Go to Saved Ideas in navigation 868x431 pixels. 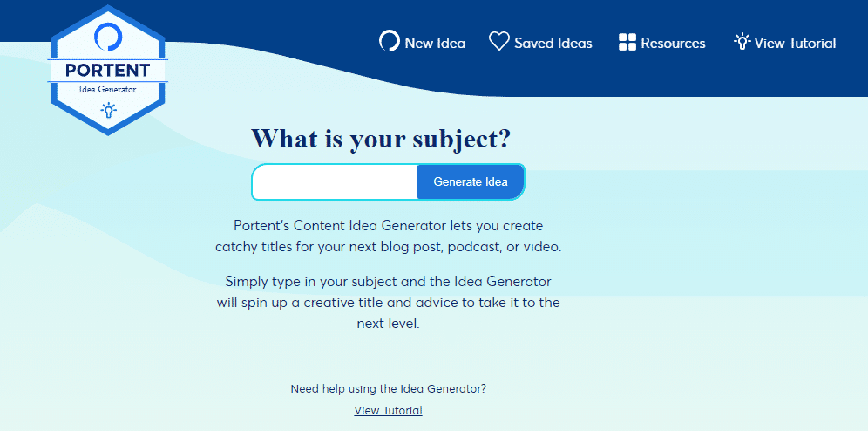click(553, 43)
